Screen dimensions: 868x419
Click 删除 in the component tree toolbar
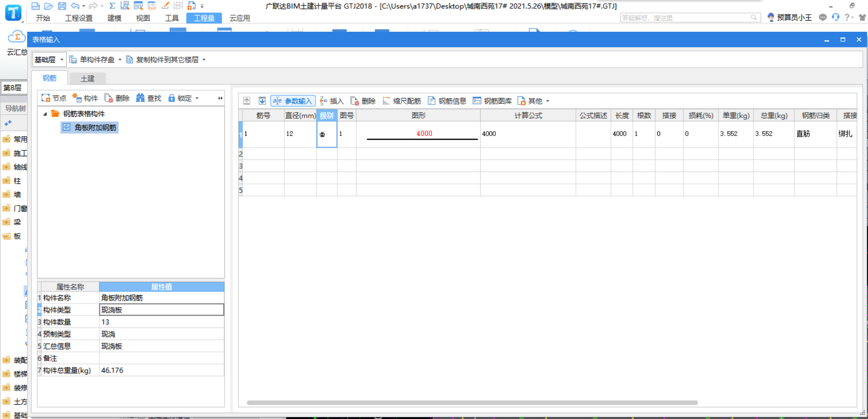coord(117,98)
